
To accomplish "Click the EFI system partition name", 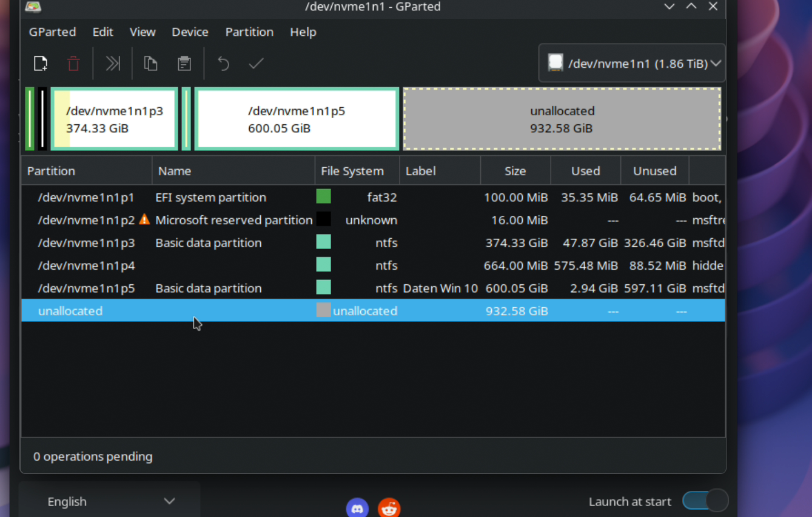I will (x=210, y=198).
